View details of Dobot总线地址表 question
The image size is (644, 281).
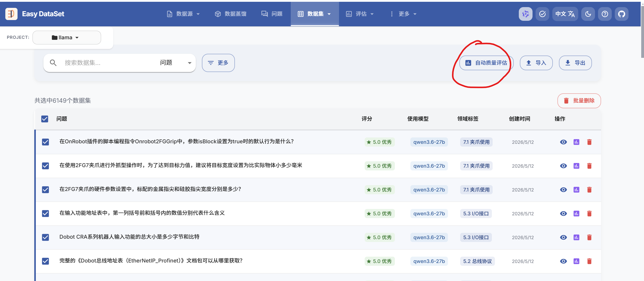point(563,261)
